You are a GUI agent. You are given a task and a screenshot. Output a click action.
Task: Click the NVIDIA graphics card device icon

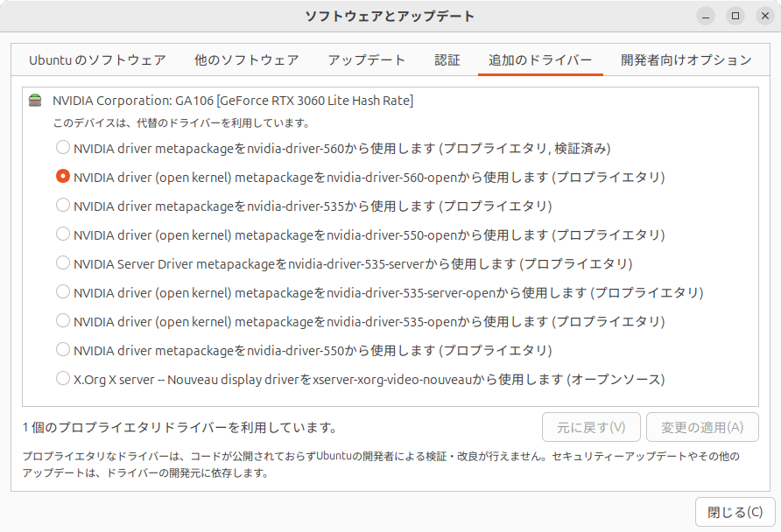click(x=35, y=100)
